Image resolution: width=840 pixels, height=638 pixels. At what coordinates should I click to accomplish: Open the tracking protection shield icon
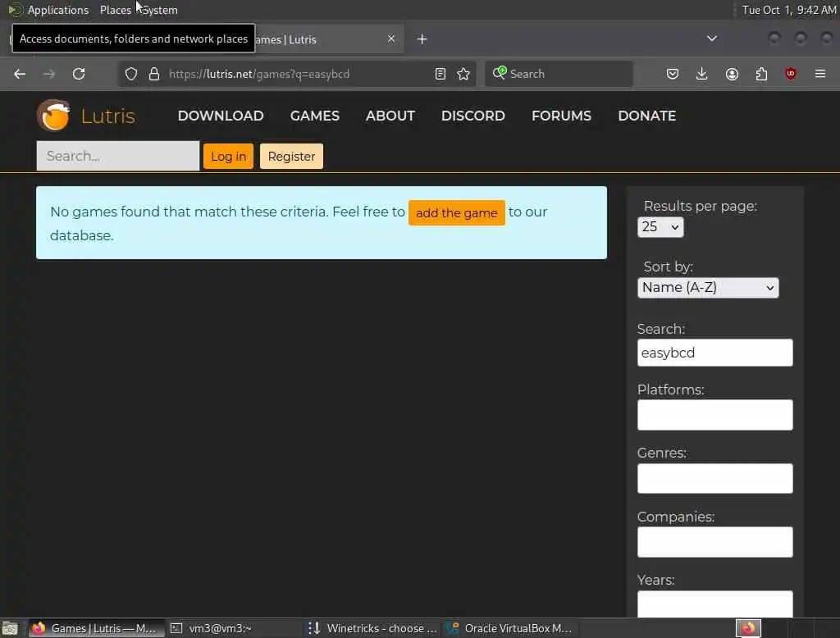click(131, 74)
